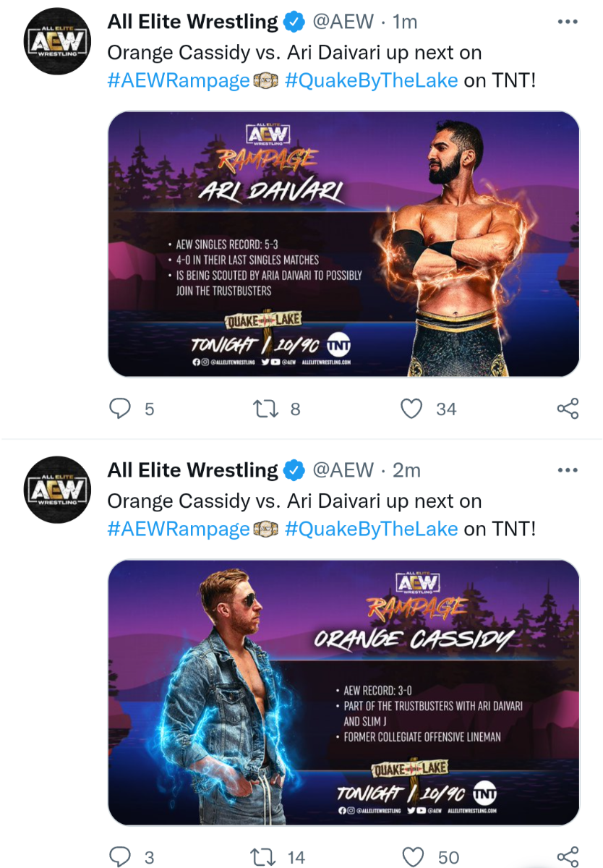The height and width of the screenshot is (868, 603).
Task: Click the @AEW handle on first tweet
Action: click(x=342, y=22)
